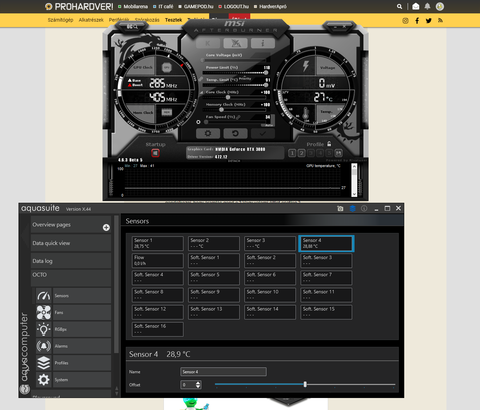The height and width of the screenshot is (410, 480).
Task: Open ProHardver Instagram icon
Action: click(x=405, y=21)
